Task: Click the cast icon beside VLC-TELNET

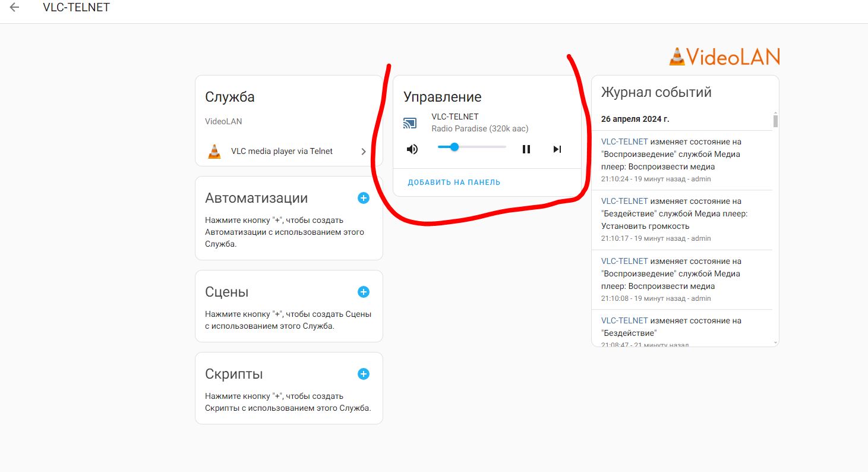Action: (x=410, y=123)
